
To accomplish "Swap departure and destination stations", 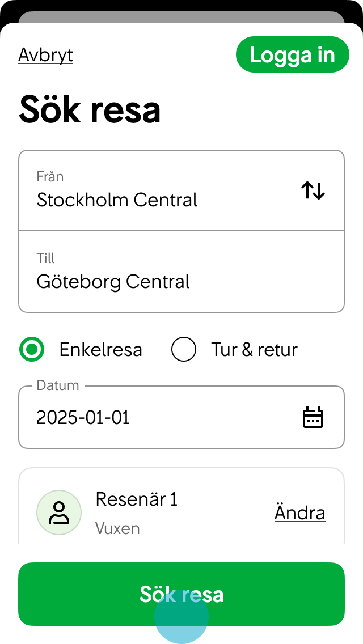I will pyautogui.click(x=313, y=190).
